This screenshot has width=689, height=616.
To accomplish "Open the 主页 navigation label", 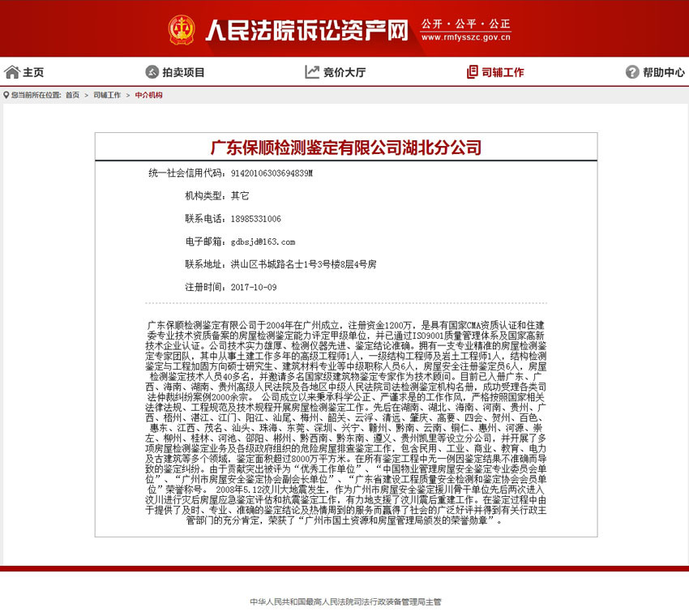I will click(33, 72).
